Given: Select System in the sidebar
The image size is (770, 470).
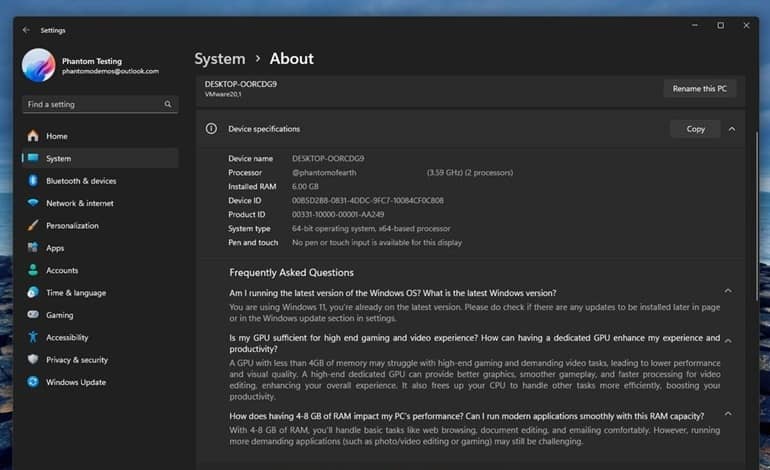Looking at the screenshot, I should tap(100, 158).
